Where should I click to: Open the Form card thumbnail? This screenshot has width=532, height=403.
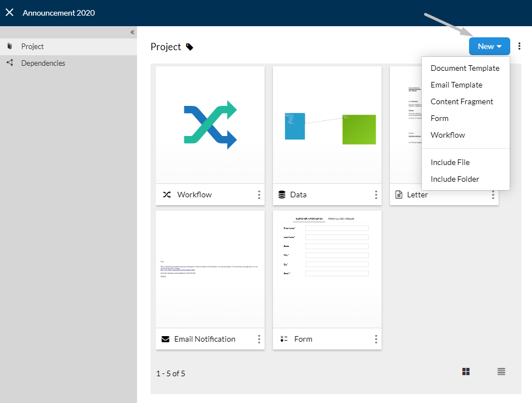(x=327, y=269)
